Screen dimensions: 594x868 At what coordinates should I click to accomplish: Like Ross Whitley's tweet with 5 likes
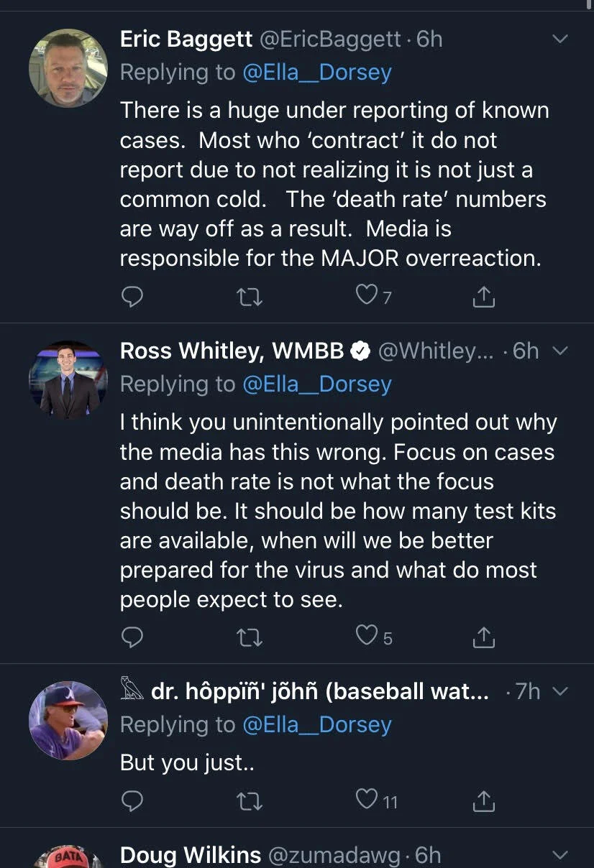coord(375,636)
